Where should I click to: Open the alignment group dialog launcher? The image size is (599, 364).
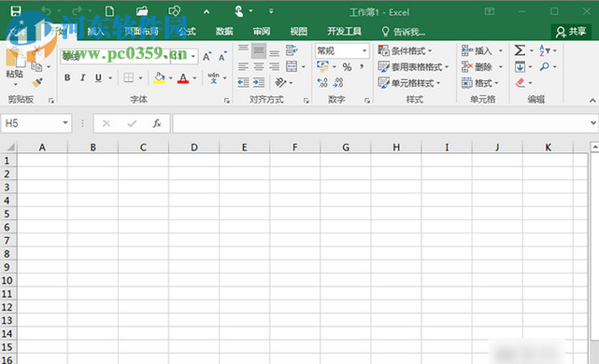click(x=306, y=101)
